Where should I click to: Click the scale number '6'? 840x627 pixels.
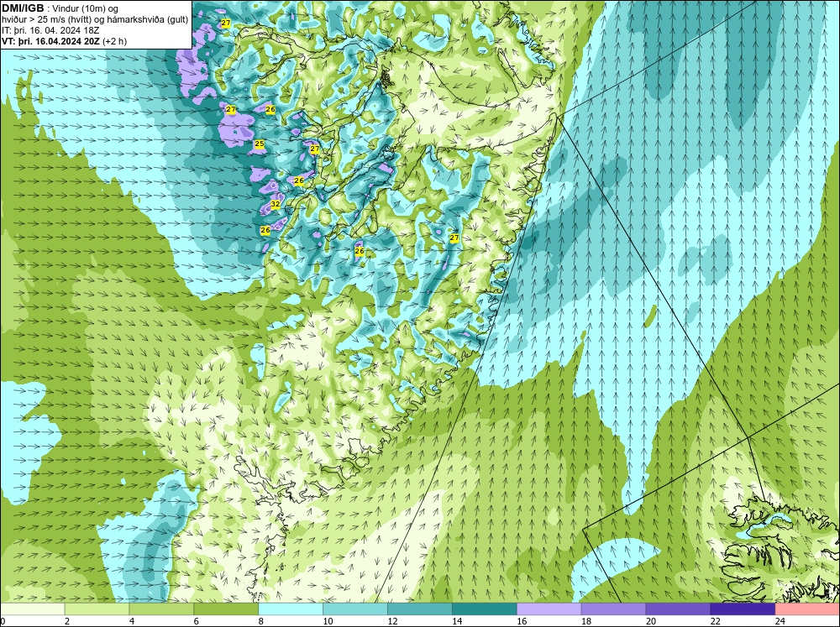click(196, 621)
